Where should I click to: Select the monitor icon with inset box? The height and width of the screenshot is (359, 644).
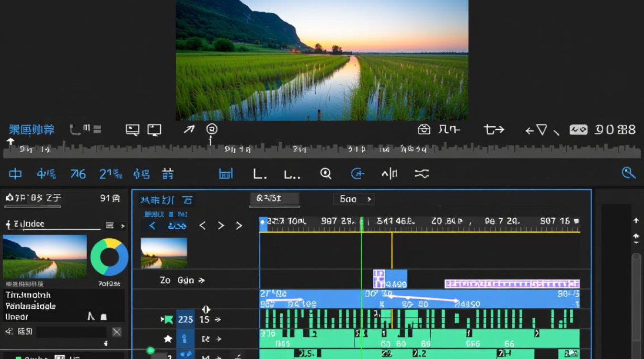tap(132, 130)
